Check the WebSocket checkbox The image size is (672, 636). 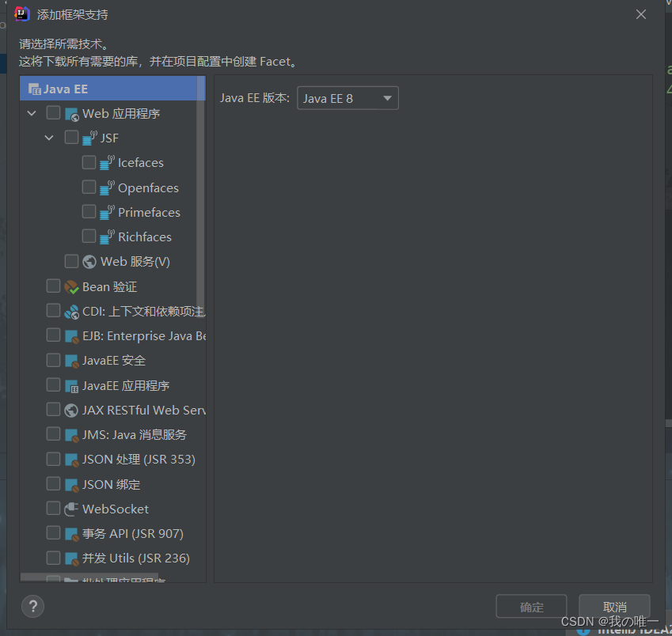[53, 508]
